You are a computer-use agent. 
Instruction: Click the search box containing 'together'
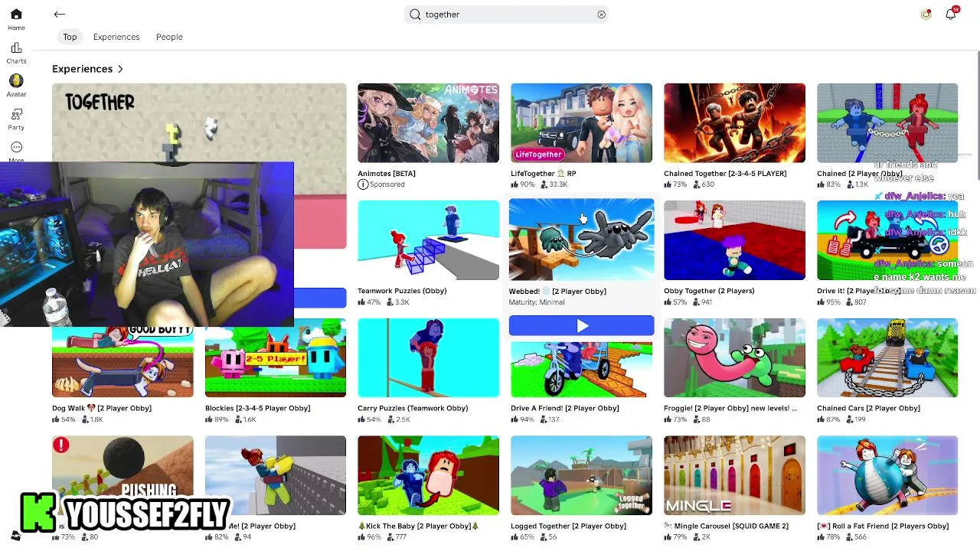tap(506, 15)
